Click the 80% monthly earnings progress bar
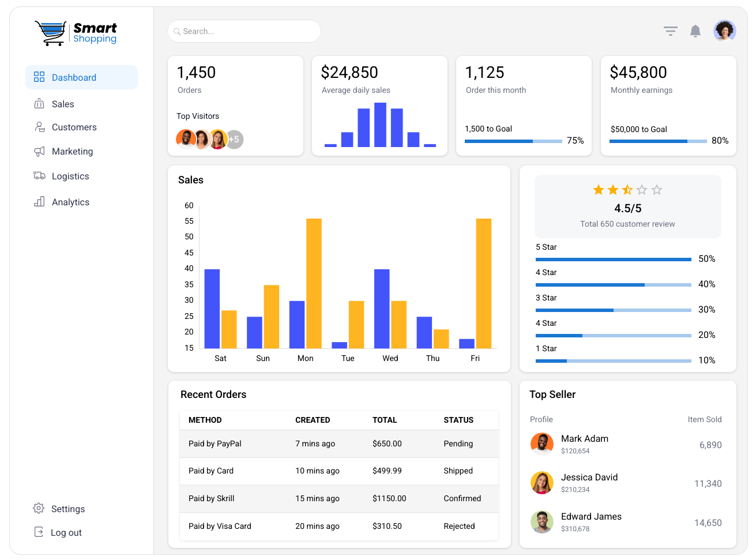 click(658, 141)
